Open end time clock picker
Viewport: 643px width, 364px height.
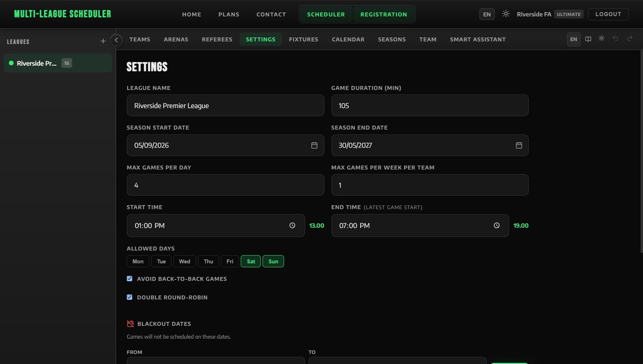pos(497,226)
